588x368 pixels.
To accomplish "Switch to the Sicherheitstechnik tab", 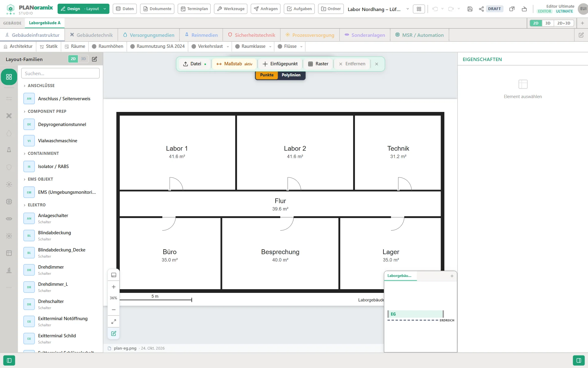I will 252,35.
